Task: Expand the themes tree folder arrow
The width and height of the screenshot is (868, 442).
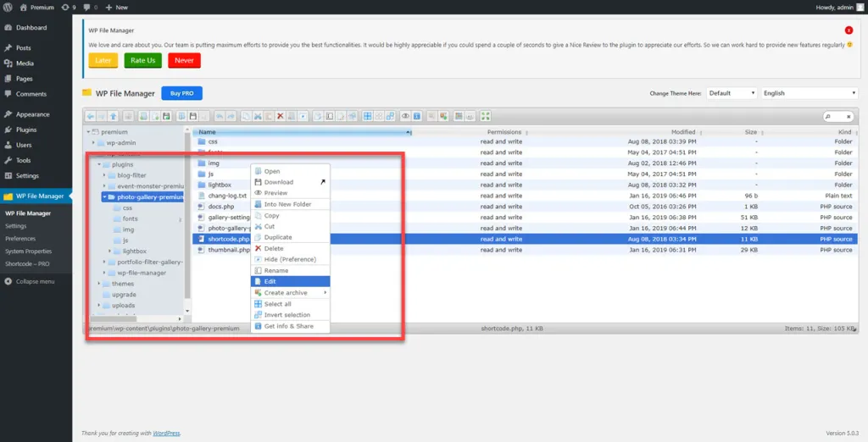Action: point(99,284)
